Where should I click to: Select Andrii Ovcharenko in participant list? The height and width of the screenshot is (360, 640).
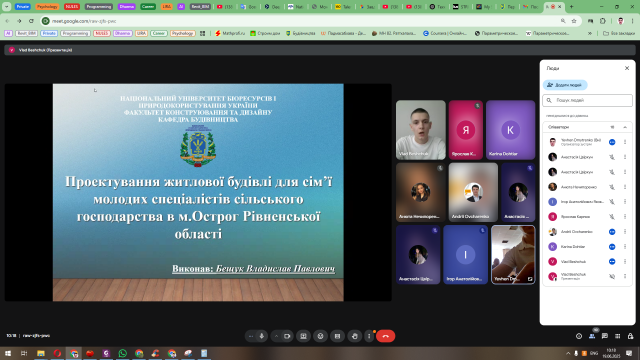click(x=587, y=231)
